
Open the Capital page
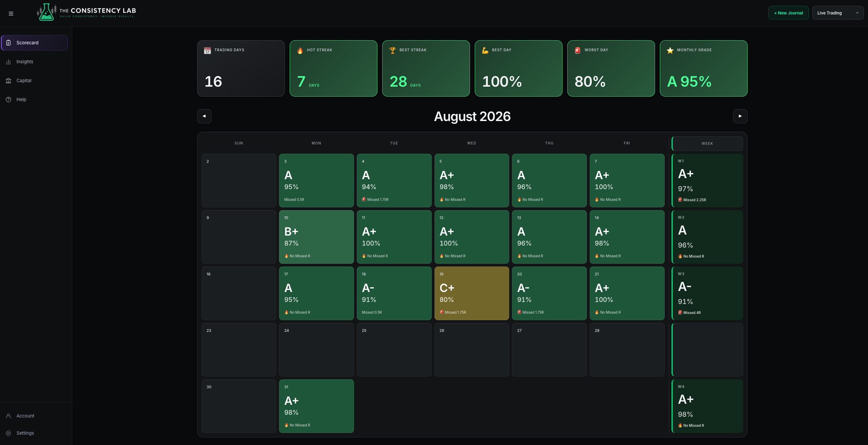[x=34, y=80]
